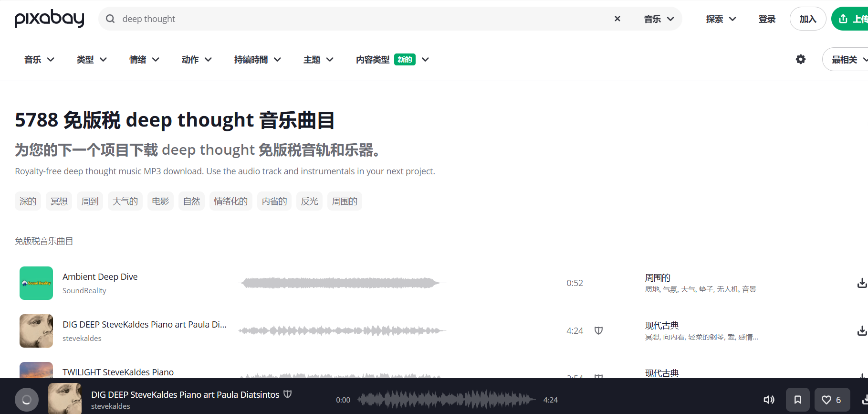Expand the 主题 theme filter
The height and width of the screenshot is (414, 868).
(318, 59)
